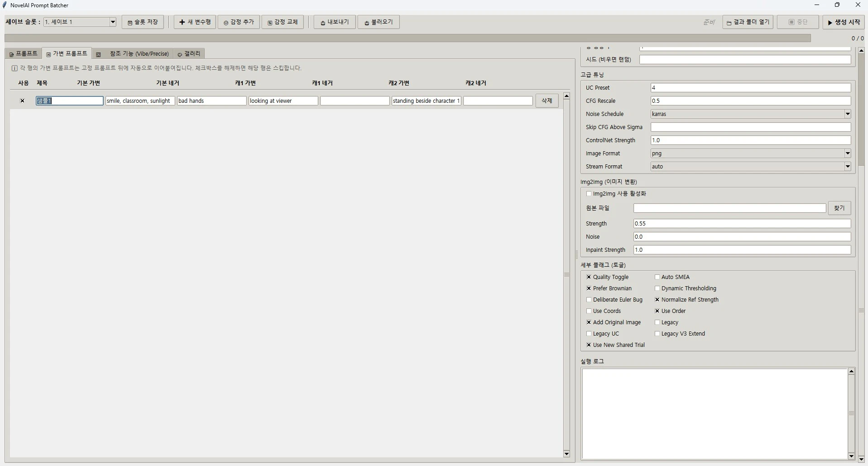Click 찾기 to browse for a source file

[839, 208]
